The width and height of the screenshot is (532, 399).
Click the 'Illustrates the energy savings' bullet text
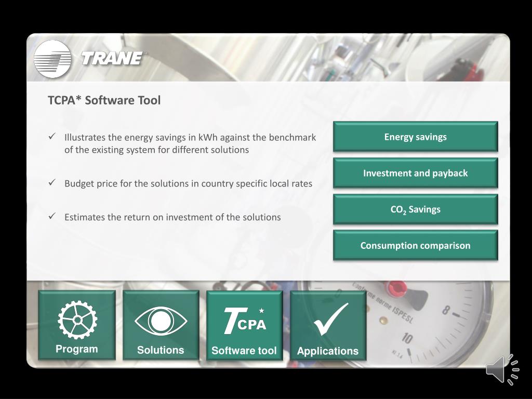click(x=190, y=143)
